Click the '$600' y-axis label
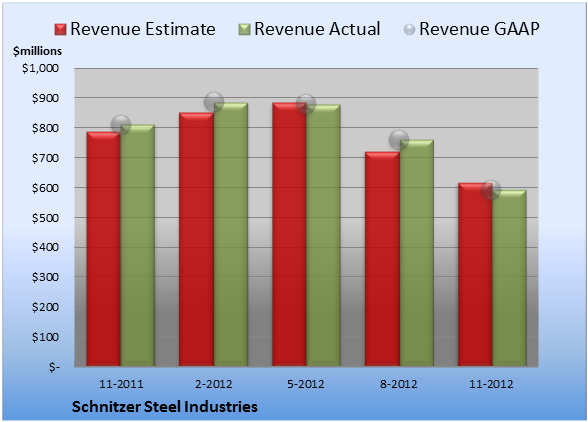588x422 pixels. point(45,188)
